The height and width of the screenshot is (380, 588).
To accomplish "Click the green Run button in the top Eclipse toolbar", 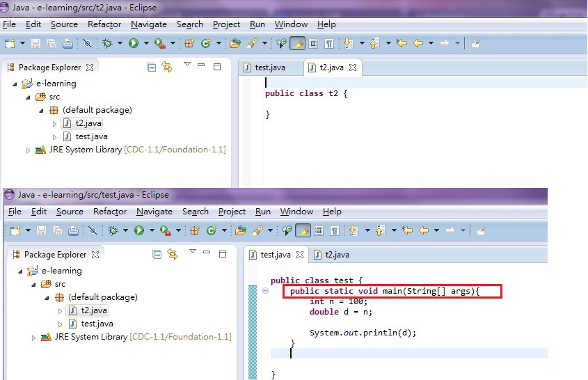I will click(x=134, y=44).
